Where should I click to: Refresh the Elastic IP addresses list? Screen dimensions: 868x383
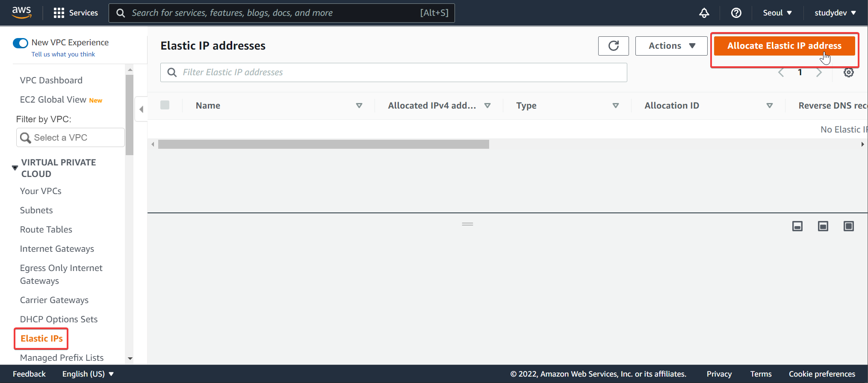coord(613,46)
